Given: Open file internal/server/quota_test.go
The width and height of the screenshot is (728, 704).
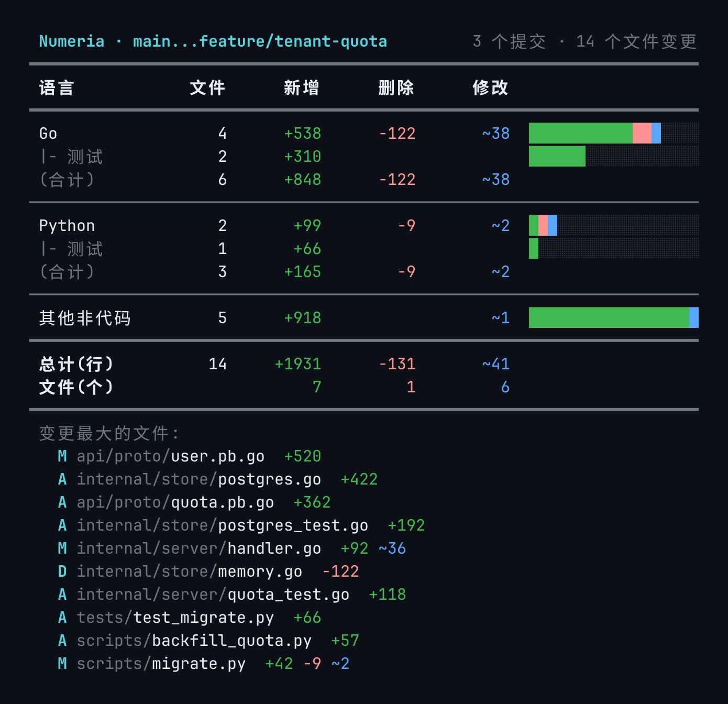Looking at the screenshot, I should (x=213, y=595).
